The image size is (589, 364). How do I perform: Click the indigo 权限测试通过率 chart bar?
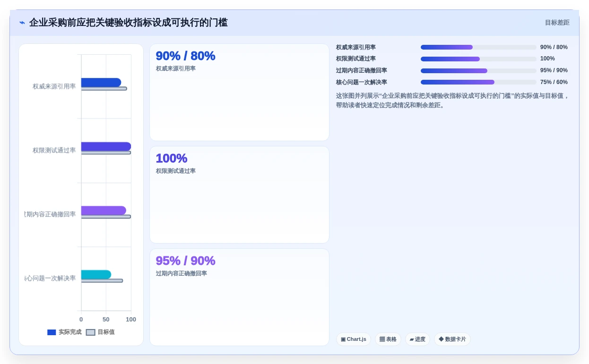pyautogui.click(x=106, y=146)
